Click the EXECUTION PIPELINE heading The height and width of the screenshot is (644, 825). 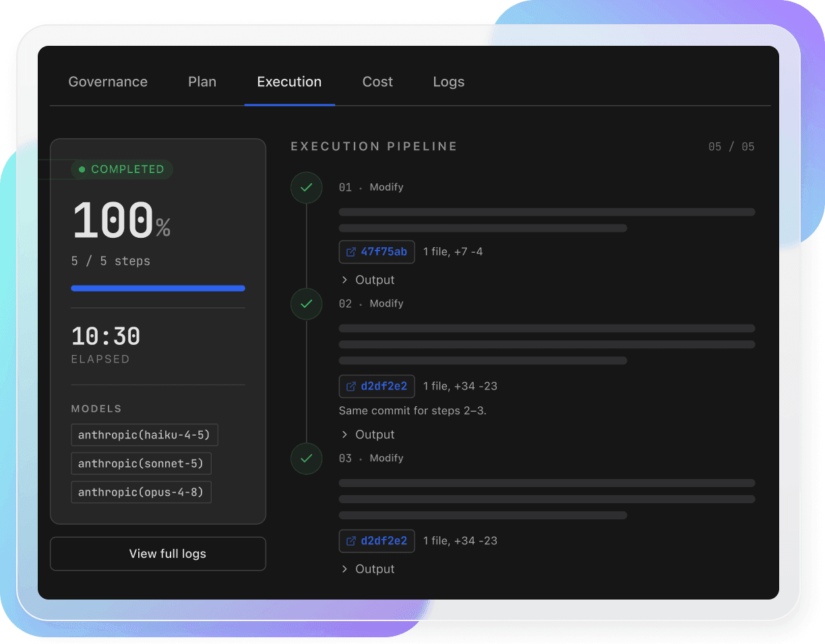pyautogui.click(x=374, y=147)
